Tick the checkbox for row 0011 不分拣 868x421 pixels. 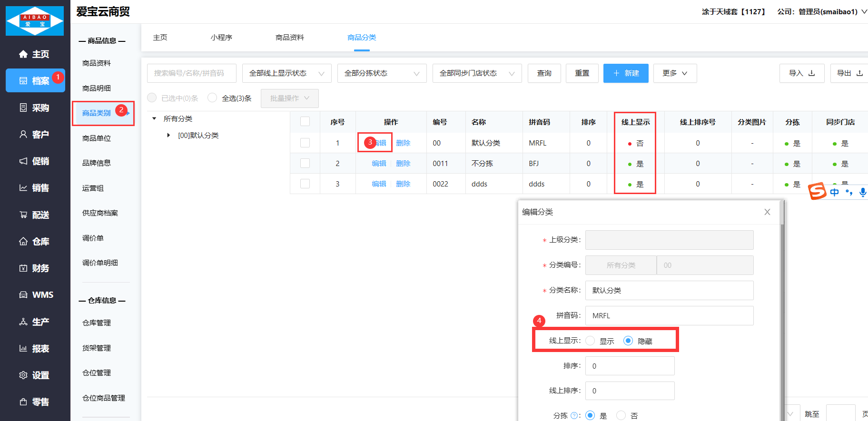[305, 163]
